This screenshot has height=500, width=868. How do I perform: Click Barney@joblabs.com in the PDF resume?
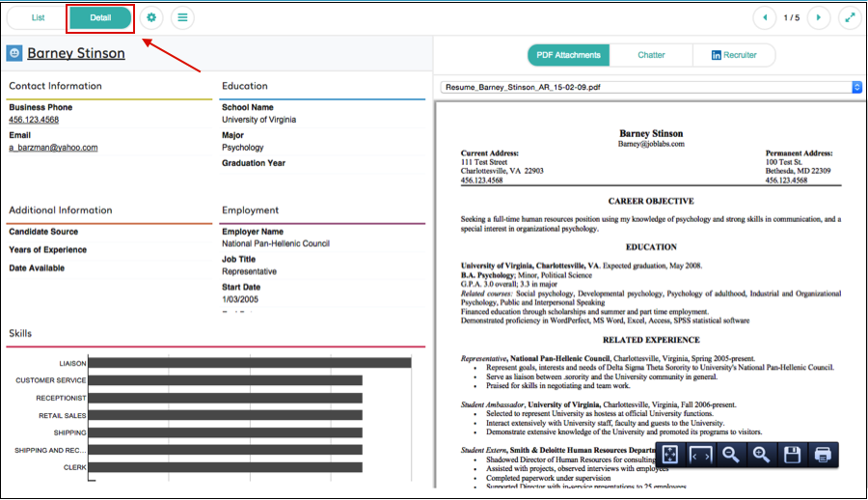pos(651,144)
